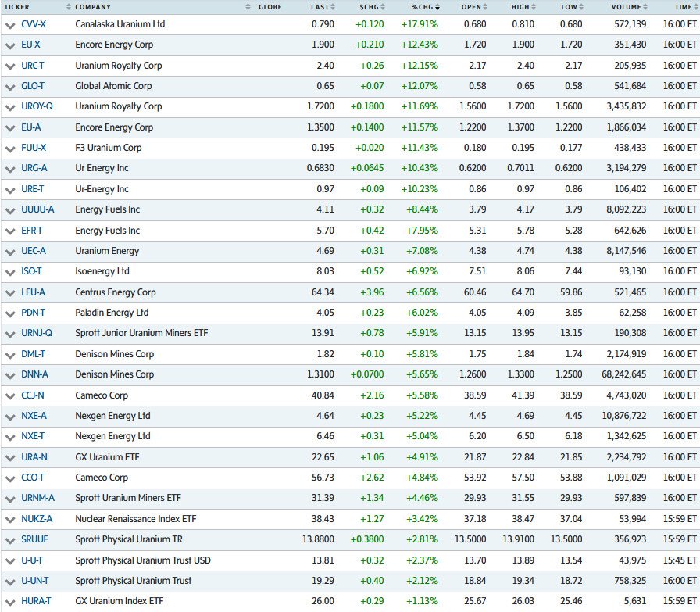Open the URNJ-Q ticker link
This screenshot has width=700, height=612.
tap(37, 333)
